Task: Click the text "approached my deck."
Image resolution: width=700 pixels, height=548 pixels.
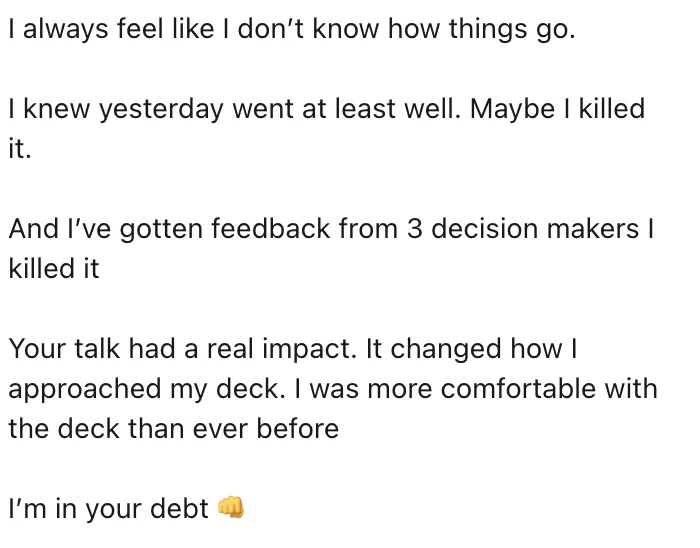Action: pos(138,388)
